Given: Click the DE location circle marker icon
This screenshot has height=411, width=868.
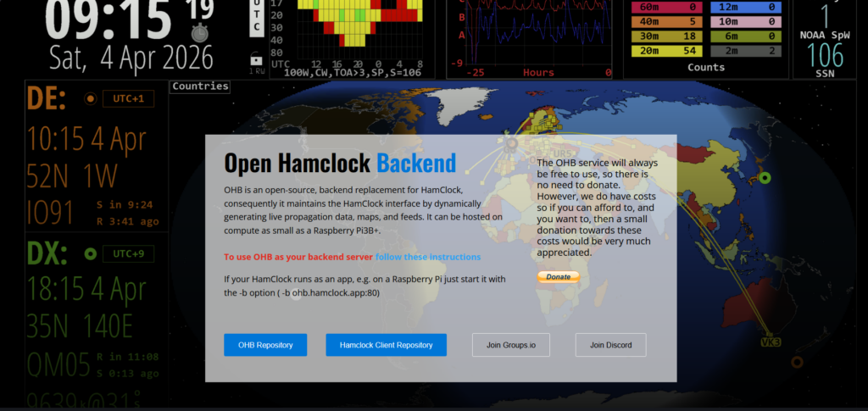Looking at the screenshot, I should (90, 99).
